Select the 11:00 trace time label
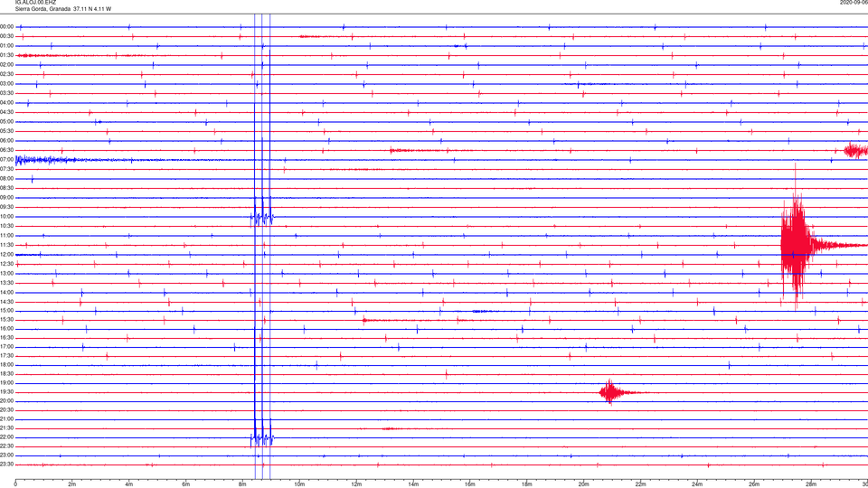This screenshot has height=488, width=868. 6,235
